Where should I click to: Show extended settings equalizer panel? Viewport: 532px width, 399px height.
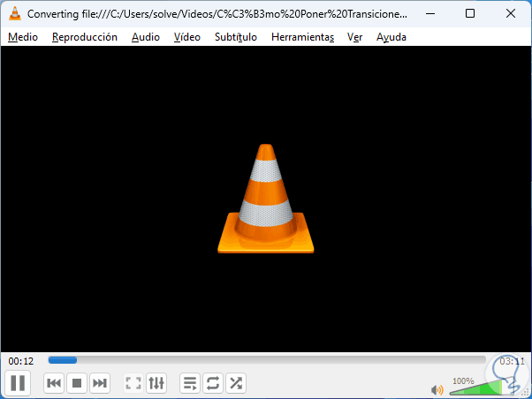click(156, 383)
